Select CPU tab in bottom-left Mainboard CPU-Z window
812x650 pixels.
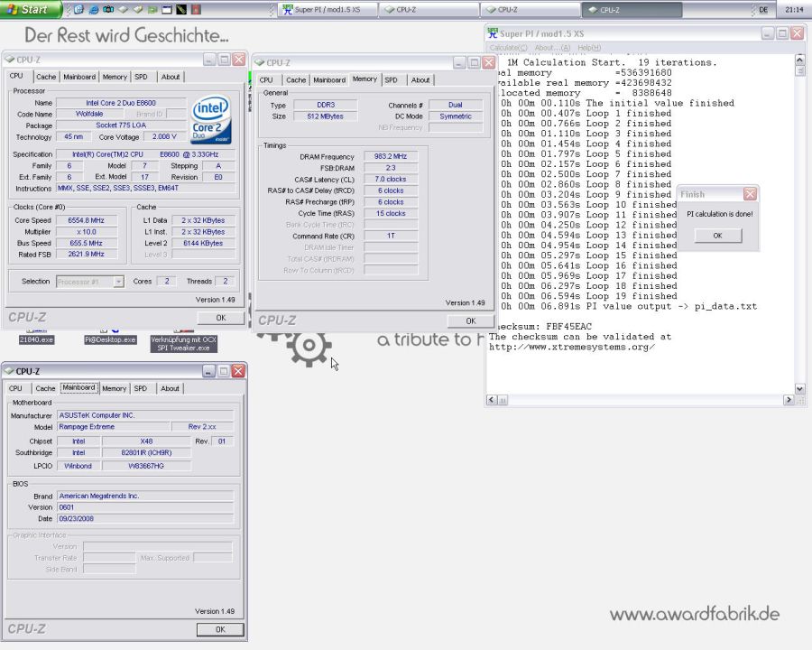point(15,388)
